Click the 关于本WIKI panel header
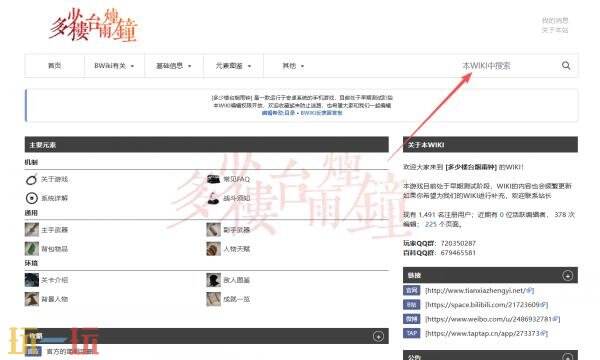Image resolution: width=600 pixels, height=360 pixels. coord(490,145)
